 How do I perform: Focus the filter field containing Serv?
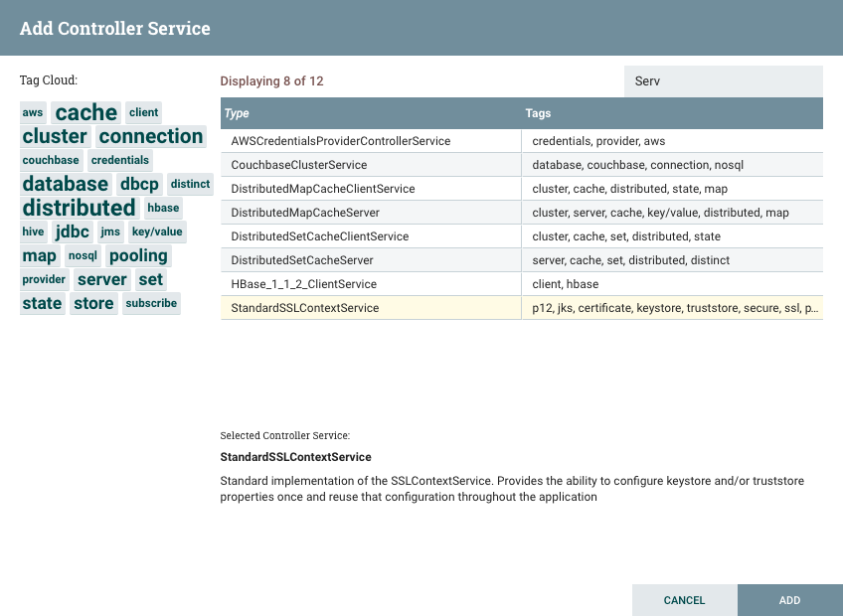tap(723, 81)
